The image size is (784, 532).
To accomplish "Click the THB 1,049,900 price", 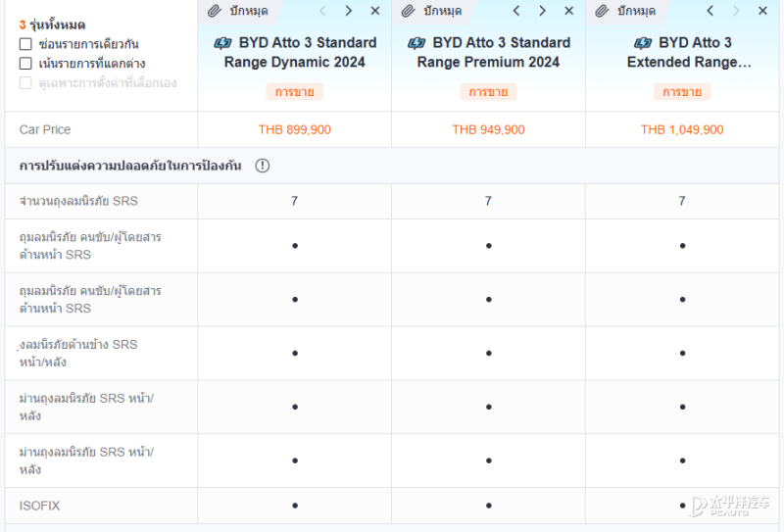I will [x=682, y=130].
